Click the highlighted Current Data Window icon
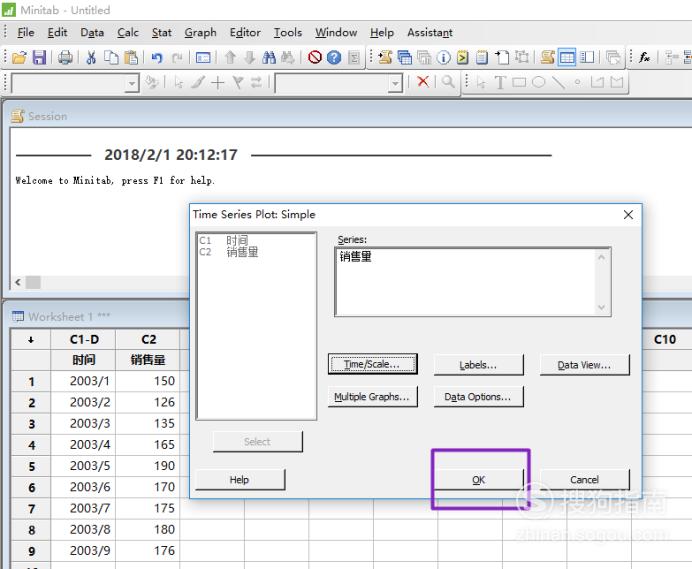Image resolution: width=692 pixels, height=569 pixels. click(567, 57)
